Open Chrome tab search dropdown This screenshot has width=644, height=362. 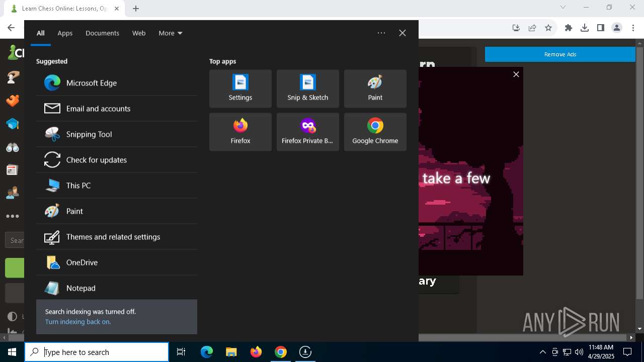(563, 7)
